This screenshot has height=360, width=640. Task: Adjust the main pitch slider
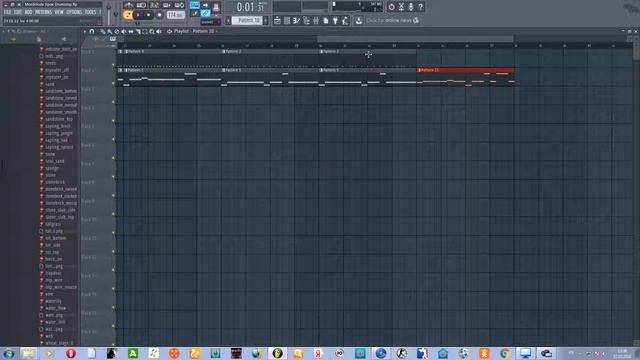click(x=116, y=14)
